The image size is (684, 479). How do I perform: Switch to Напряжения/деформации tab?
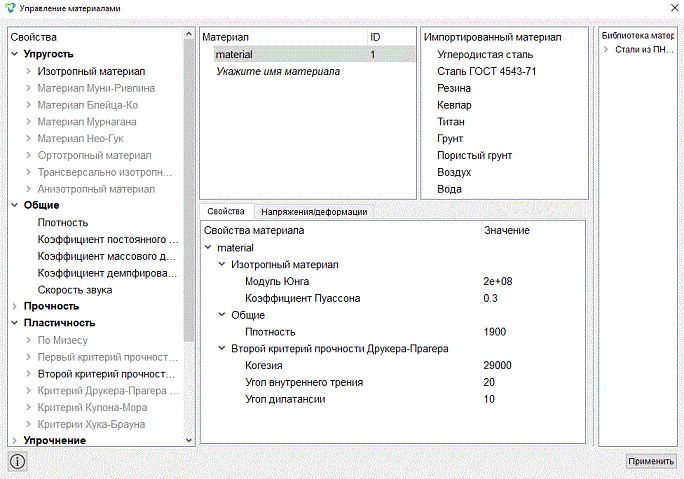coord(314,212)
